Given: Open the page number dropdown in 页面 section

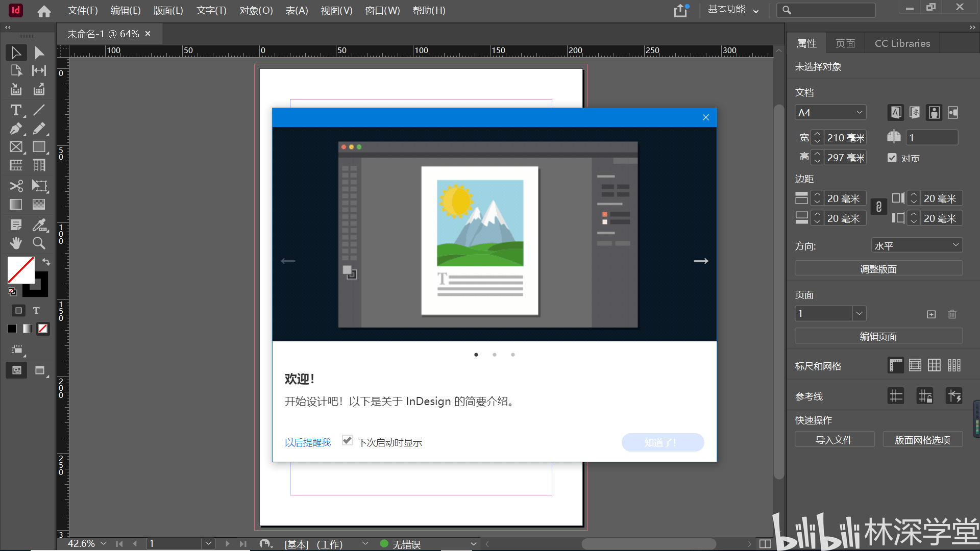Looking at the screenshot, I should (x=859, y=313).
